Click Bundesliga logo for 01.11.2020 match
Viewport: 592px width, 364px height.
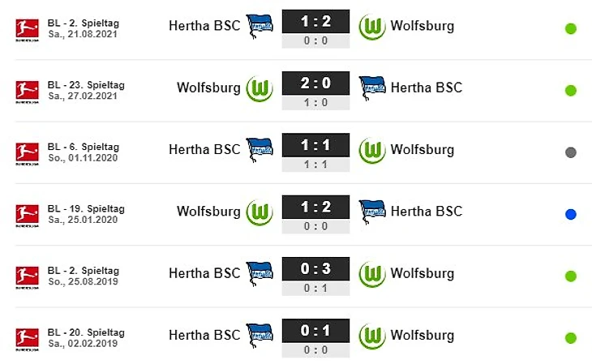tap(27, 153)
